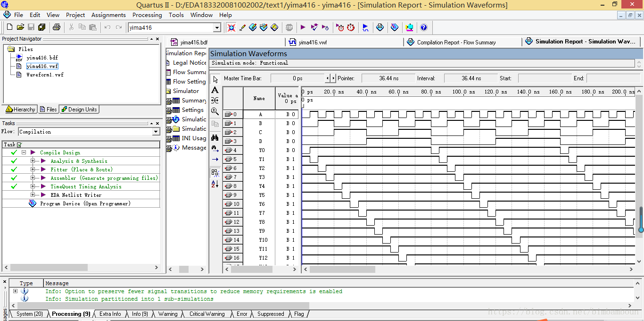The height and width of the screenshot is (321, 644).
Task: Click the Print icon in toolbar
Action: pos(57,27)
